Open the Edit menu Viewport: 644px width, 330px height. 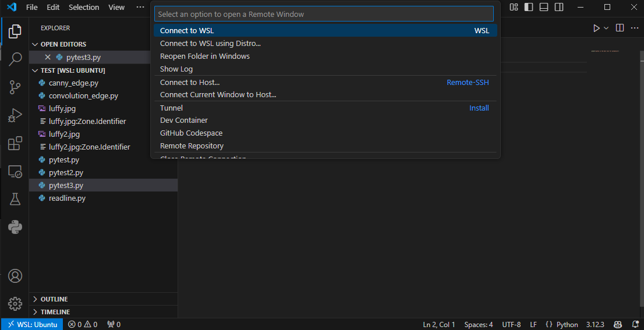(x=53, y=7)
